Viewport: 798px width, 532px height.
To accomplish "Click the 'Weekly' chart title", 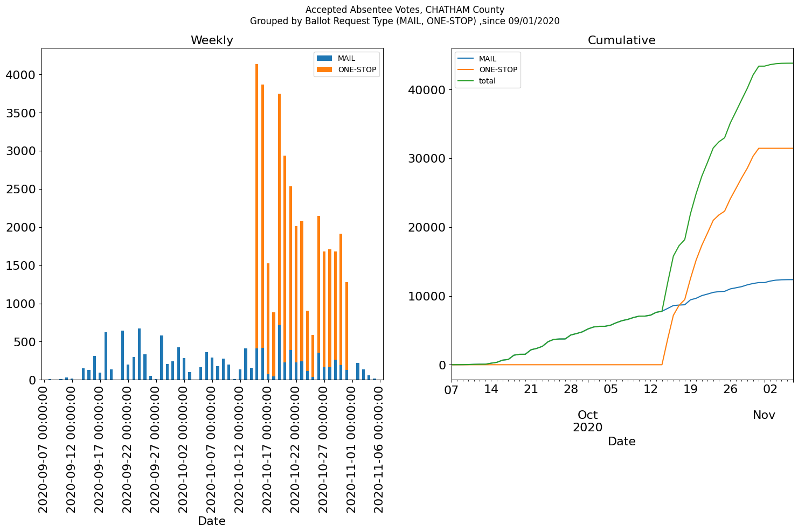I will click(212, 40).
